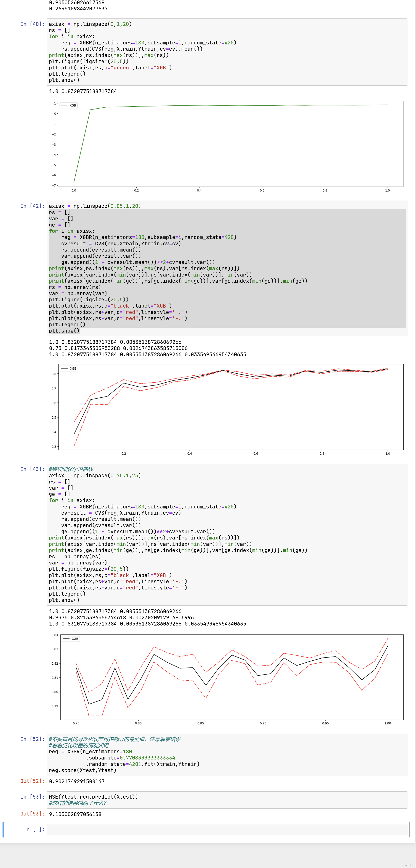Click the Out[52]: prompt label

click(32, 781)
